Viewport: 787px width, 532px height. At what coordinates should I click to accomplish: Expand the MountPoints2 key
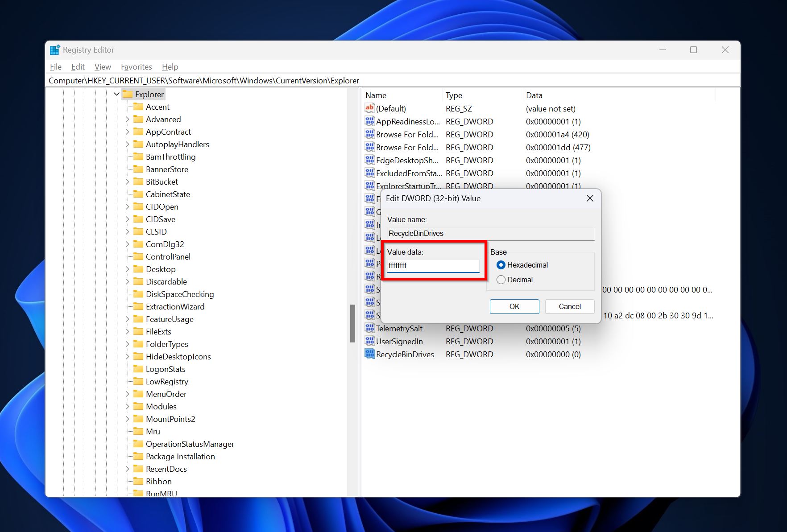[x=127, y=419]
